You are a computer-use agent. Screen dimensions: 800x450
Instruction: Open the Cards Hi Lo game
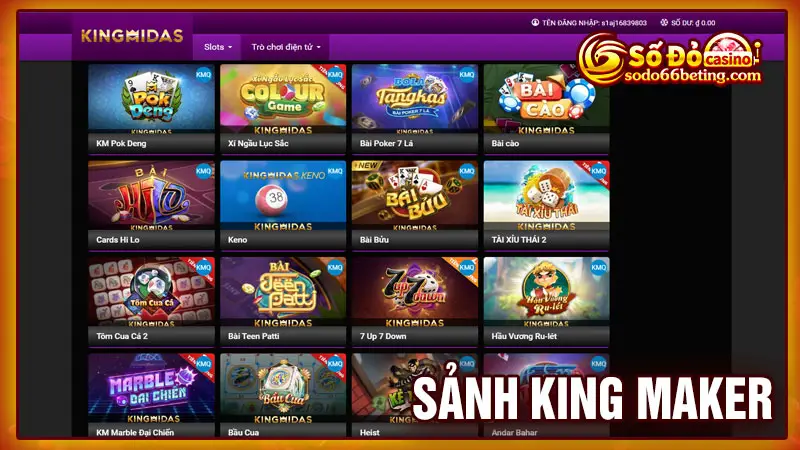(151, 195)
